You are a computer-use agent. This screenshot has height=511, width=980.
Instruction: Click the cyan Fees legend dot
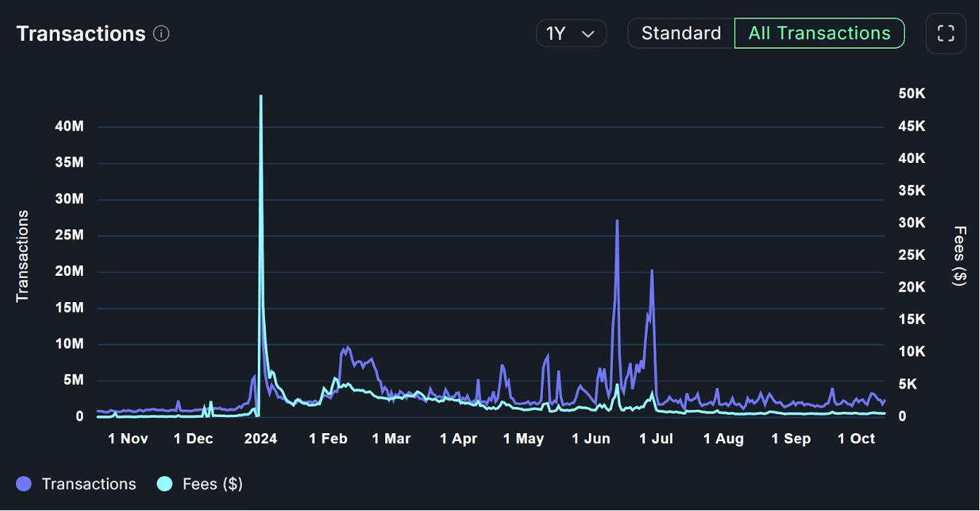(x=165, y=484)
